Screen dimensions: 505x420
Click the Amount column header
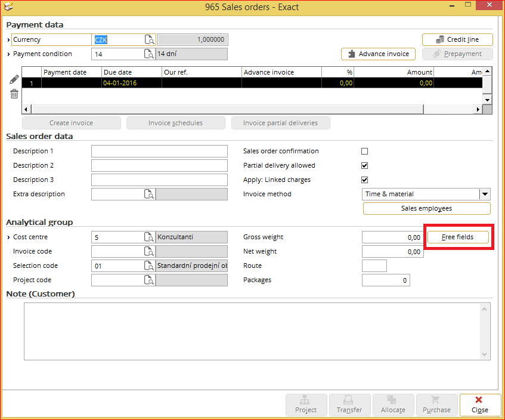pyautogui.click(x=394, y=72)
